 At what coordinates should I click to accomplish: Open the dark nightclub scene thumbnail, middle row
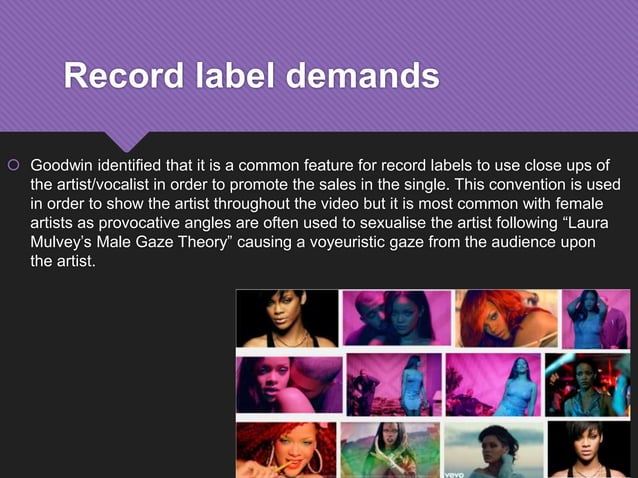pyautogui.click(x=588, y=385)
